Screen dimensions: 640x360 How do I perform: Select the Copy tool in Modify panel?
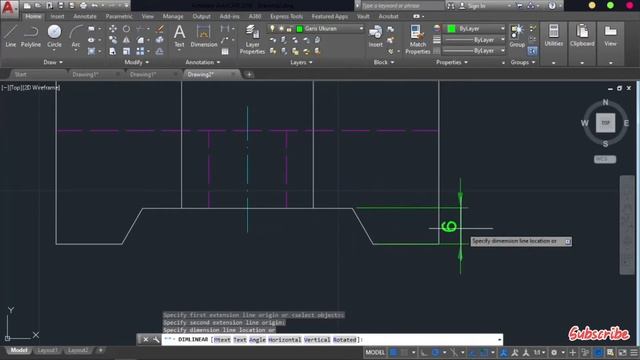click(x=112, y=40)
